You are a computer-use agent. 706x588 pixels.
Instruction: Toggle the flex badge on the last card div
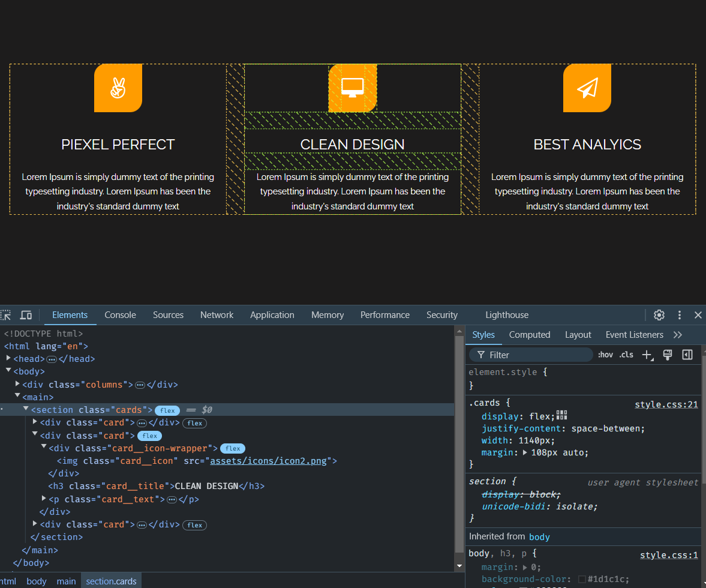click(194, 525)
